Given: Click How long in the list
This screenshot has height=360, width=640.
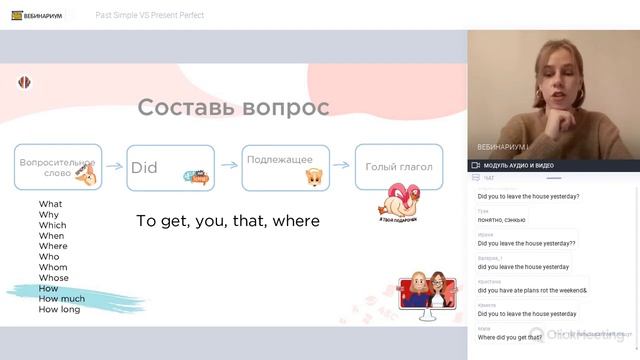Looking at the screenshot, I should (x=60, y=309).
